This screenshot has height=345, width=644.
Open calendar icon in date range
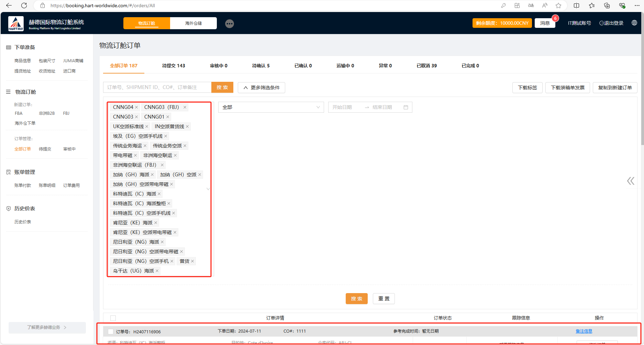pos(406,107)
